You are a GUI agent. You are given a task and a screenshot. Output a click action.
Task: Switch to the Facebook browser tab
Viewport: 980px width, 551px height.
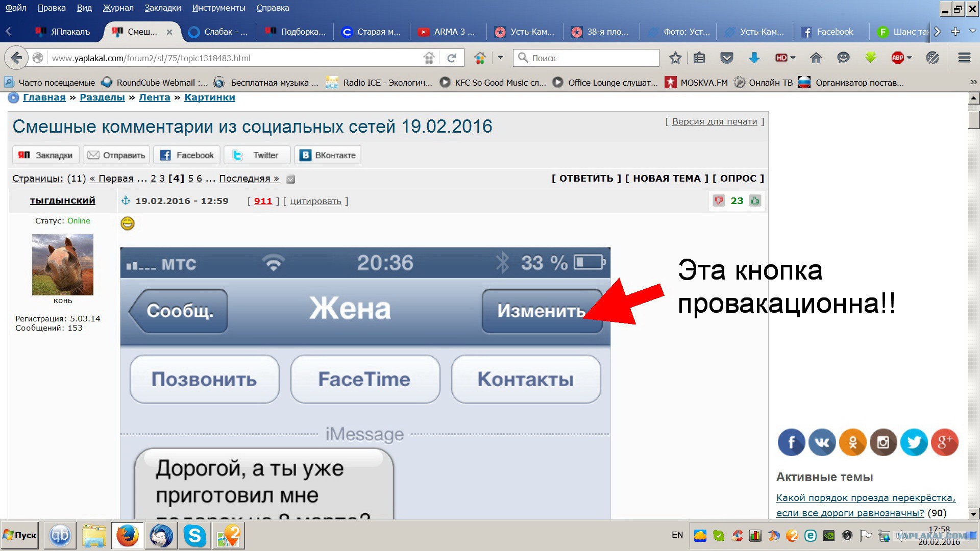[x=830, y=32]
